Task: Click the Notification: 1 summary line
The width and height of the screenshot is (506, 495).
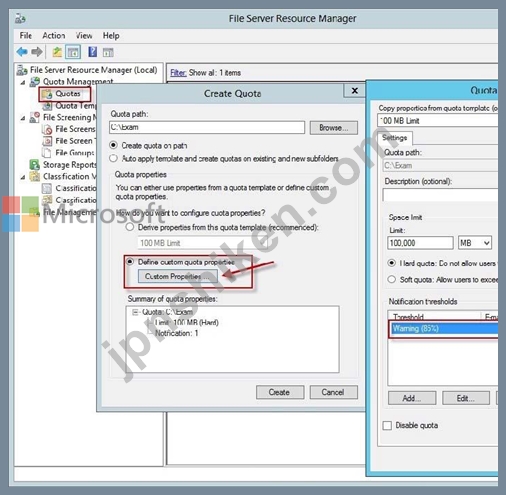Action: click(177, 333)
